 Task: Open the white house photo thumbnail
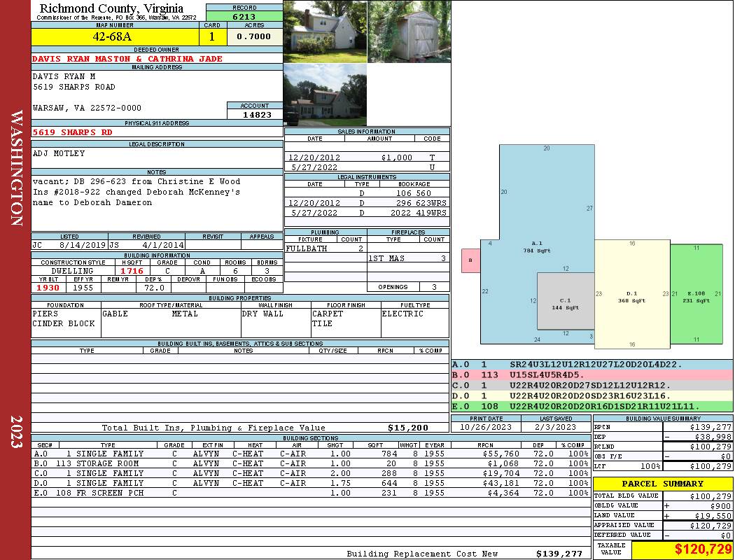click(x=325, y=31)
